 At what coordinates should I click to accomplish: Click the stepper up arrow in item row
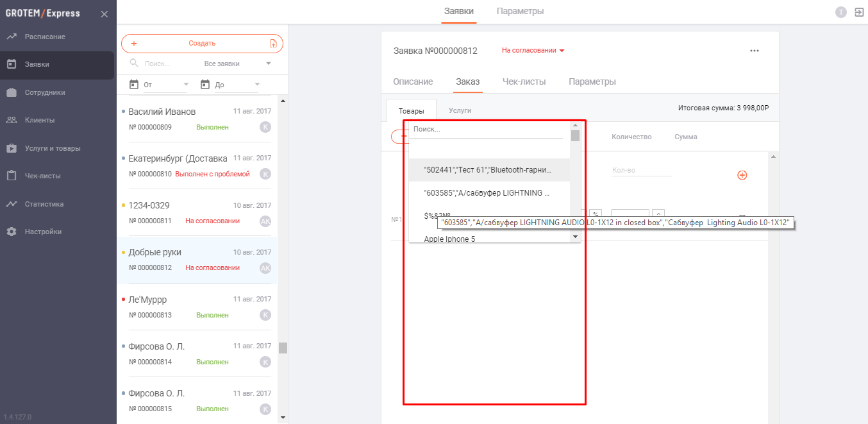pos(658,214)
